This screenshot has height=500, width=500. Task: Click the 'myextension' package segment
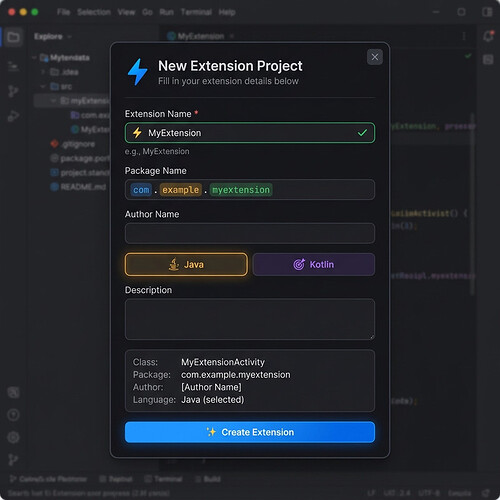pyautogui.click(x=241, y=190)
